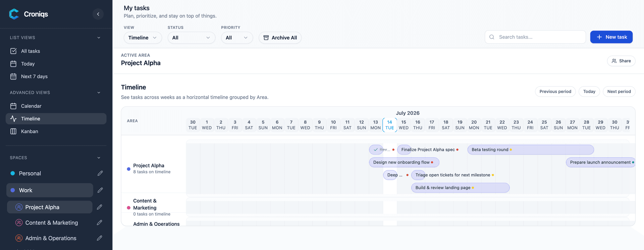
Task: Collapse the Spaces section
Action: point(99,158)
